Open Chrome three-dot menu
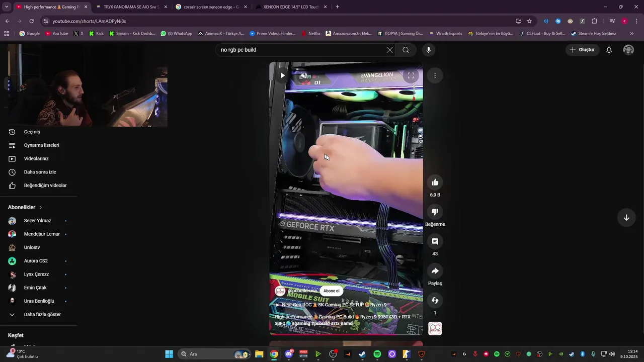The width and height of the screenshot is (644, 362). pyautogui.click(x=637, y=21)
